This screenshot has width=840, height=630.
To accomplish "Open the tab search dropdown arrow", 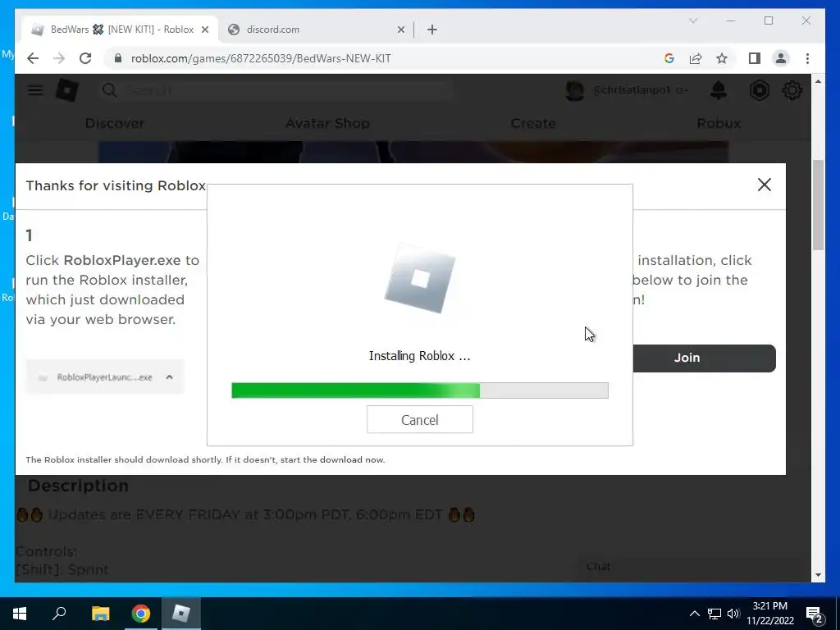I will tap(693, 21).
